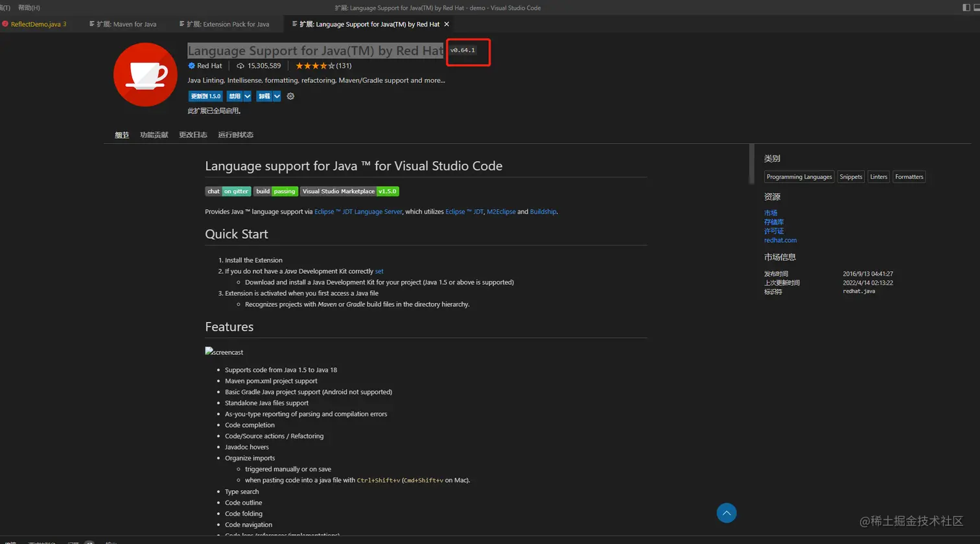Select the 功能贡献 tab
This screenshot has width=980, height=544.
click(154, 135)
